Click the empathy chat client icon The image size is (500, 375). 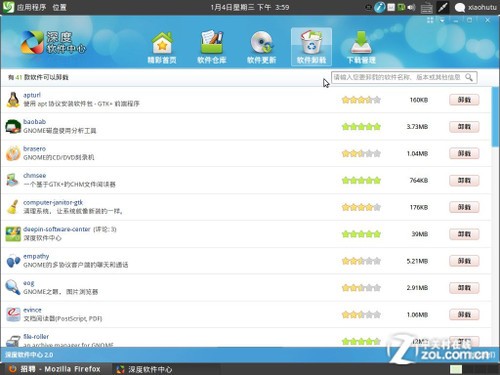13,261
